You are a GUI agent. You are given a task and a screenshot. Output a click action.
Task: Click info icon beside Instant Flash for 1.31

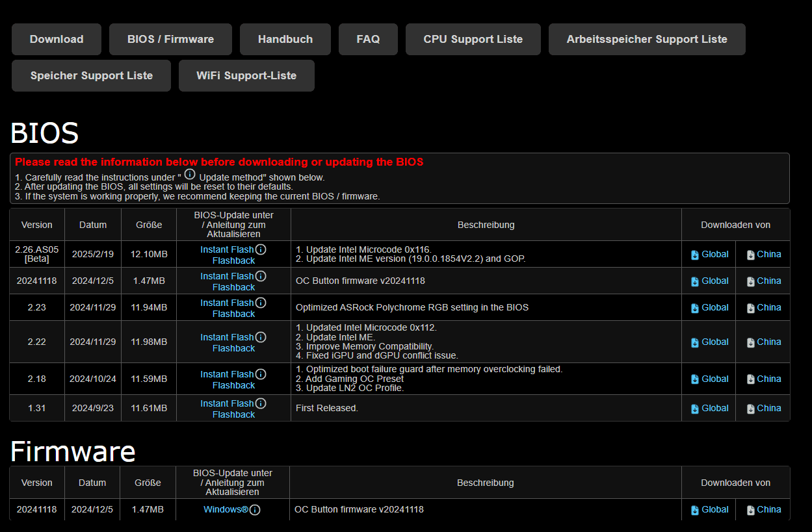tap(261, 403)
